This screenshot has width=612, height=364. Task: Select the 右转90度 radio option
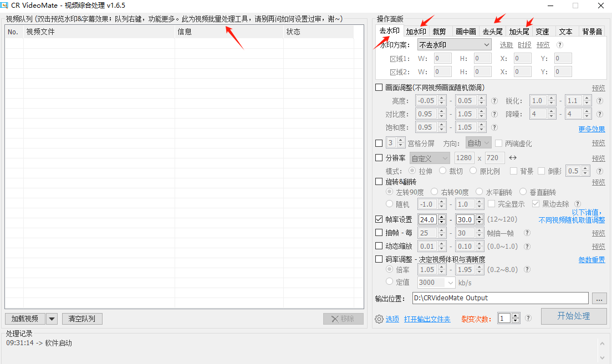pos(434,192)
